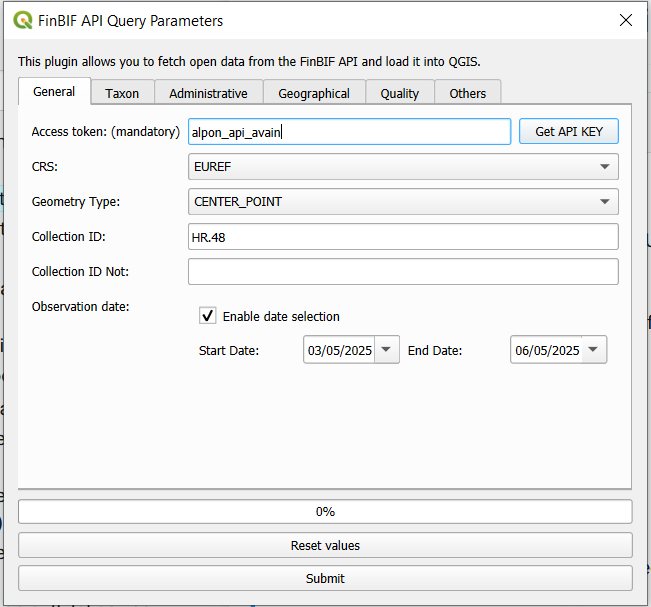Select the Geographical tab
This screenshot has height=607, width=651.
point(314,93)
